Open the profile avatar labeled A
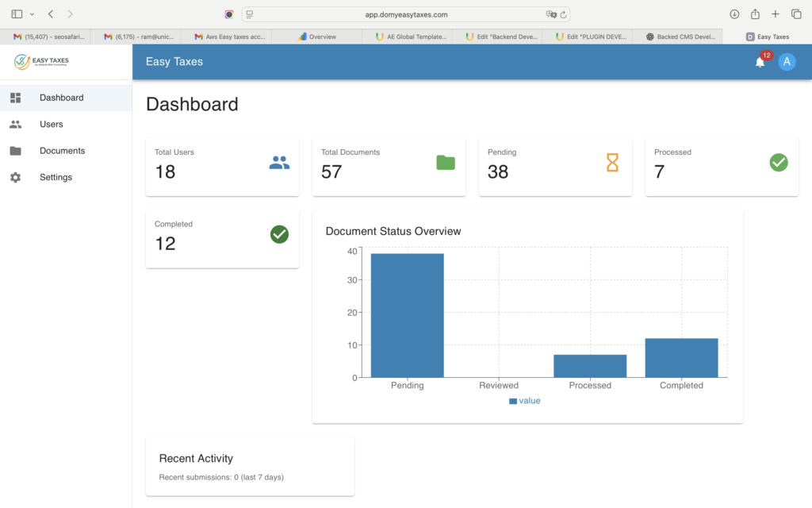Image resolution: width=812 pixels, height=508 pixels. pos(787,62)
